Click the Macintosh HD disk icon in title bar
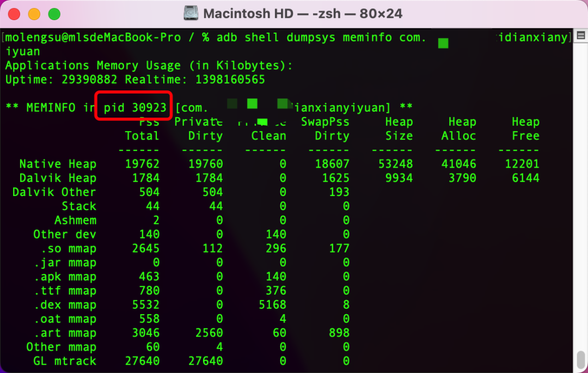 [191, 14]
